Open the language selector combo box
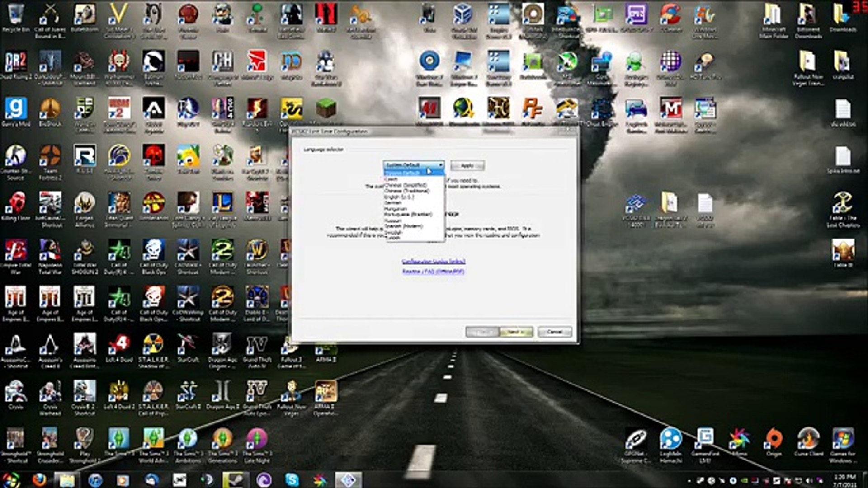 (414, 165)
